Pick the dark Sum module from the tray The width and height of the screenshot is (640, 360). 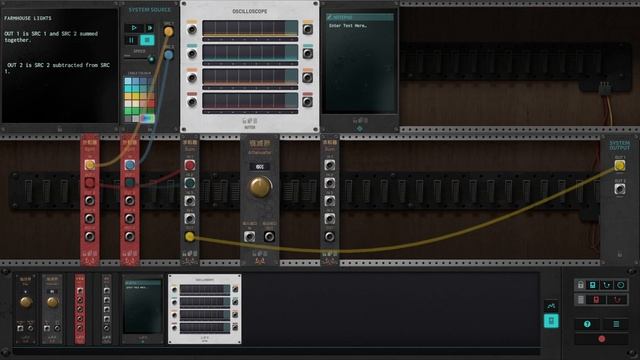[x=107, y=309]
